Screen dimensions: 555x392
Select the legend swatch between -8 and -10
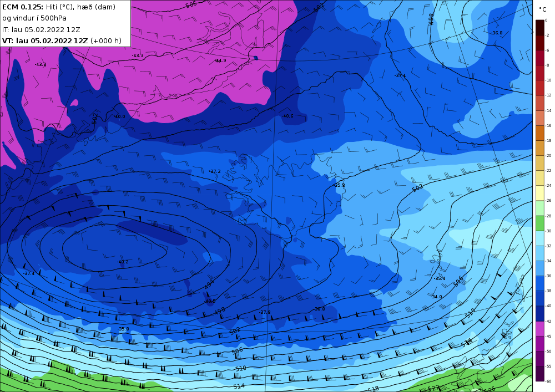(x=540, y=73)
